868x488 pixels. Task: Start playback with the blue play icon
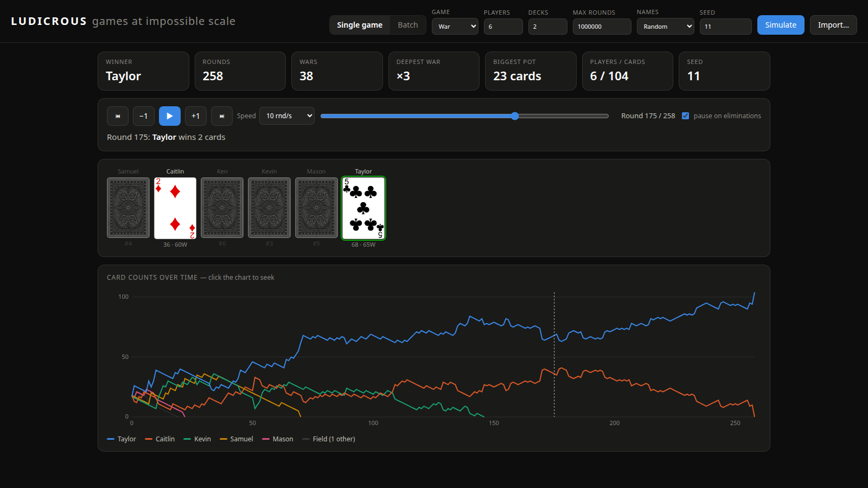pos(170,116)
